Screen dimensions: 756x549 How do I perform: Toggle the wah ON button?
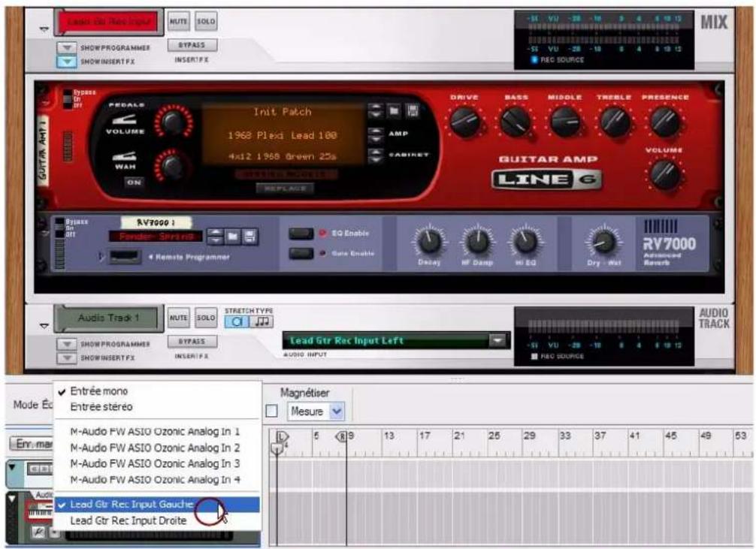click(x=134, y=182)
